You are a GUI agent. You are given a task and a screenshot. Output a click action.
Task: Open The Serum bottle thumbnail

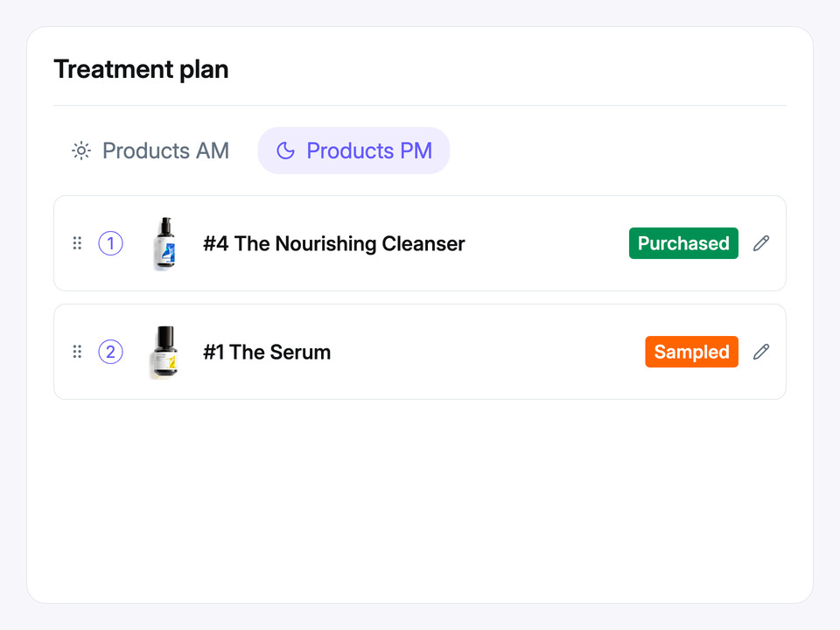(164, 352)
